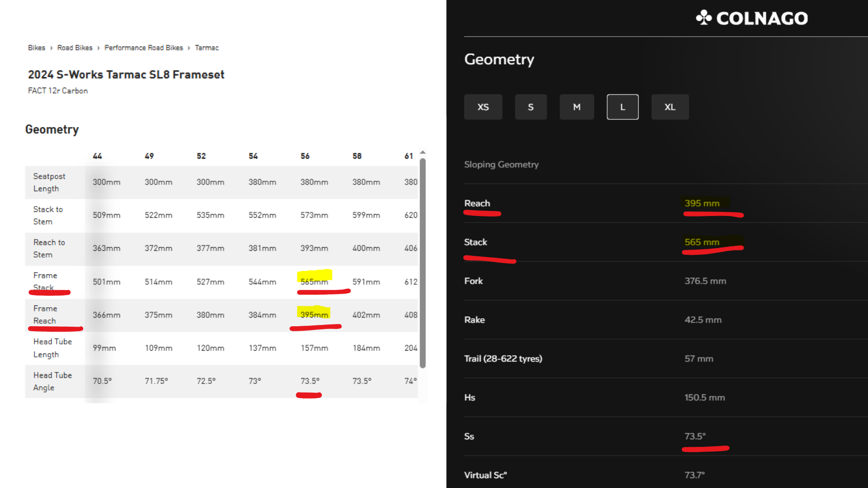Open the Bikes breadcrumb link

coord(36,48)
